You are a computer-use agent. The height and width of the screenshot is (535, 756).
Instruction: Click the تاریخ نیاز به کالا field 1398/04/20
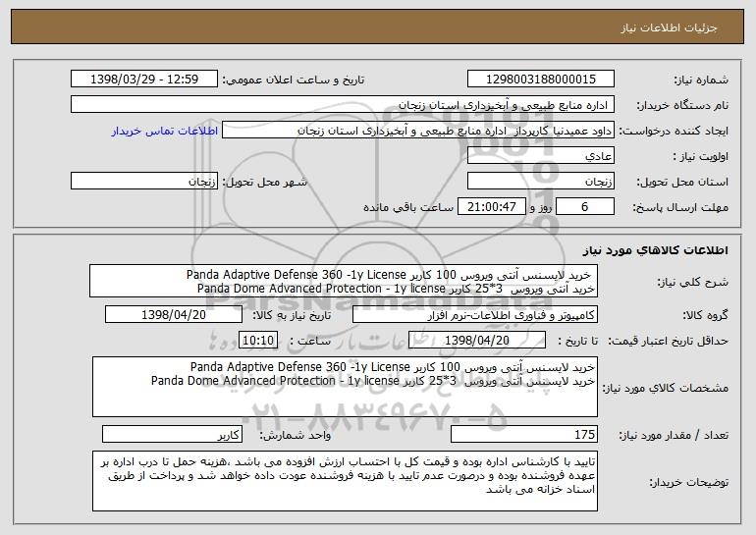pos(174,315)
